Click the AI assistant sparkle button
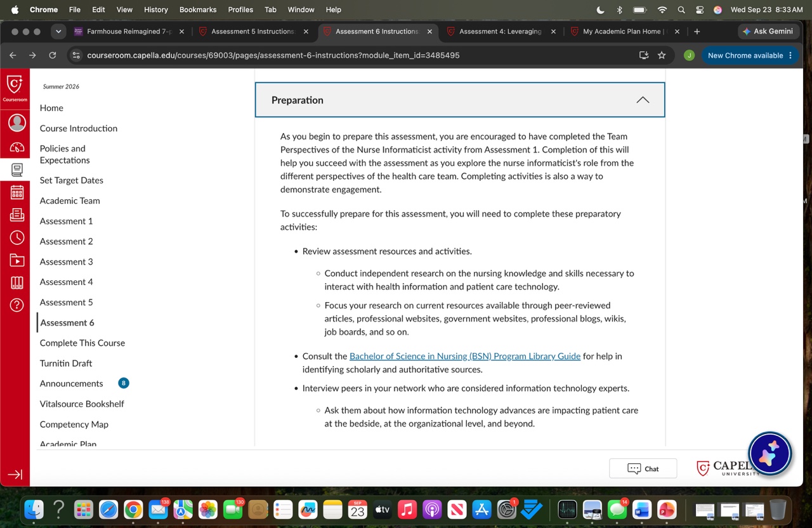Image resolution: width=812 pixels, height=528 pixels. click(x=769, y=454)
